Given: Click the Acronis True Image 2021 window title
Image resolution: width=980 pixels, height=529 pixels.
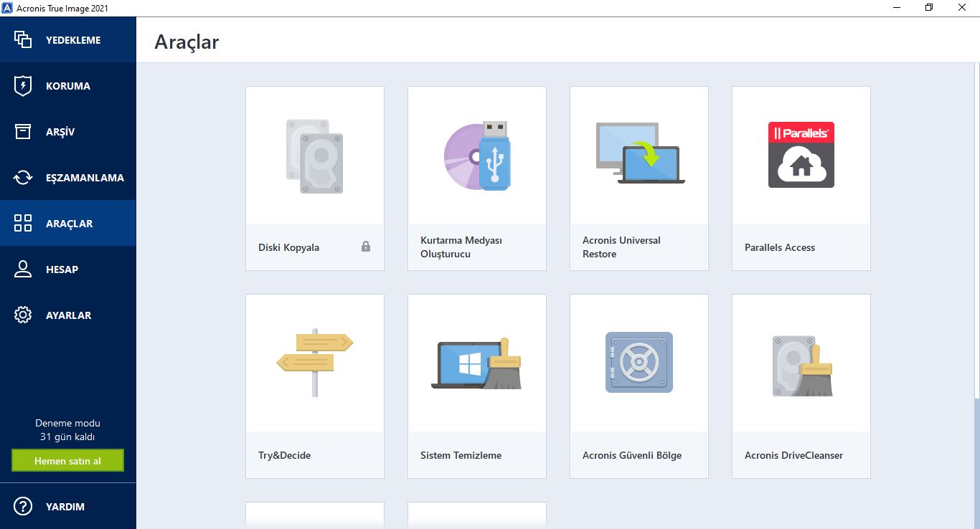Looking at the screenshot, I should pos(62,8).
